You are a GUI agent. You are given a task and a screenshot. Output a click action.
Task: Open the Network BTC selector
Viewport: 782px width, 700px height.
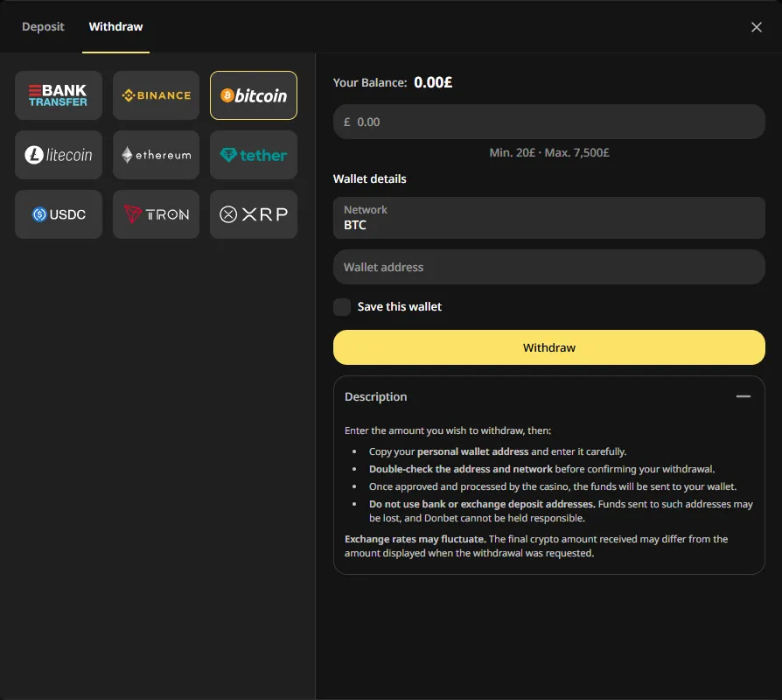click(549, 218)
